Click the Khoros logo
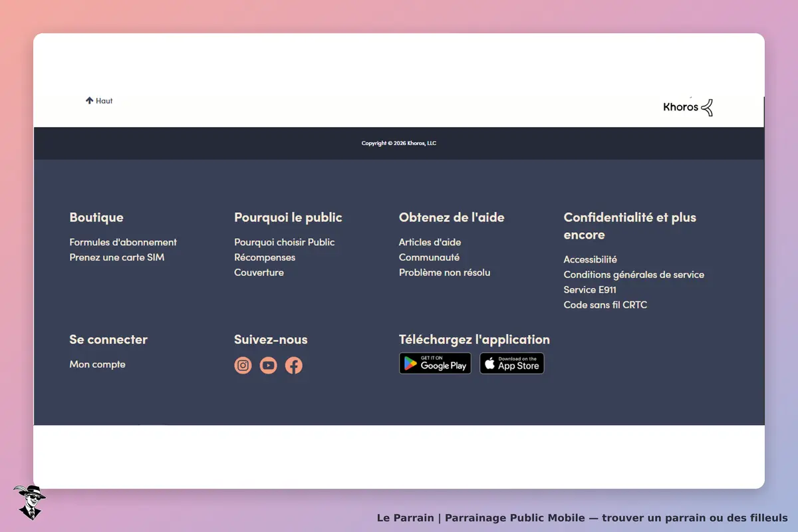798x532 pixels. point(688,106)
